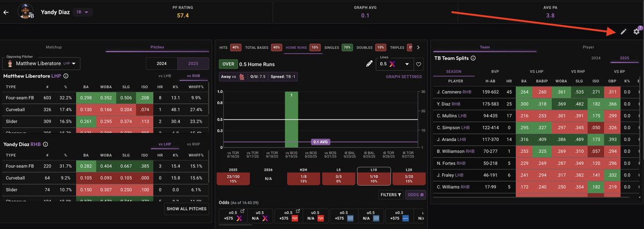Select 2024 in pitches year toggle
Screen dimensions: 644x229
[162, 63]
